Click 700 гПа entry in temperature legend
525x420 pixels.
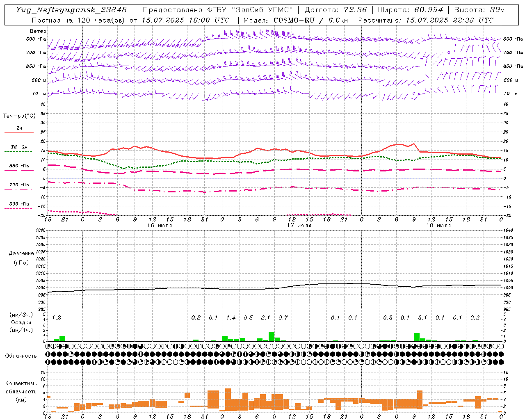[19, 185]
